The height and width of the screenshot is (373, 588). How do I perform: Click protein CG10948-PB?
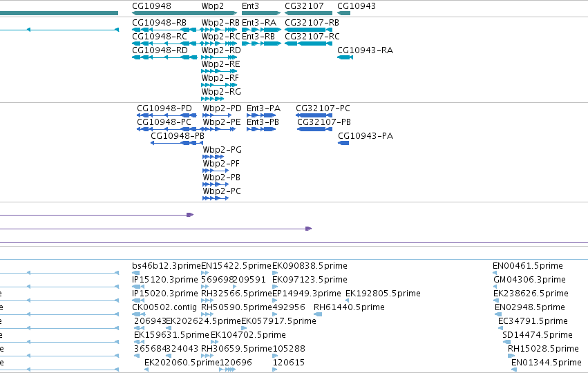178,136
